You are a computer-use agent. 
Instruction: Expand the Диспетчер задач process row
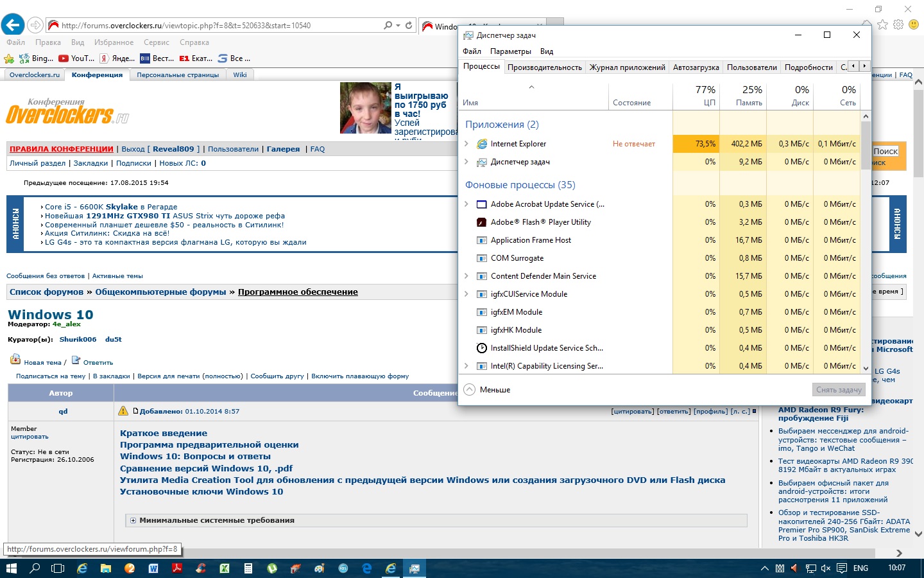[466, 162]
